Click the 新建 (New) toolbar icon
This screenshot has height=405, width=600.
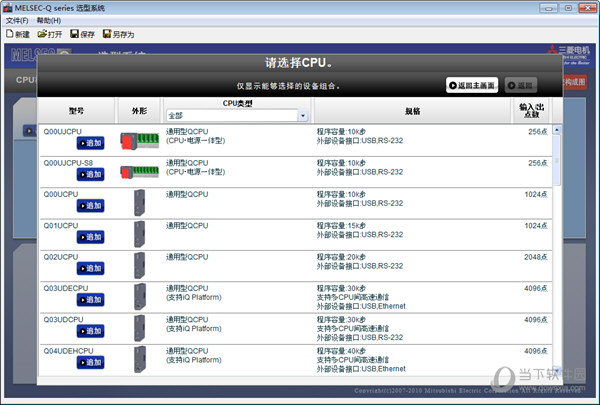click(x=18, y=34)
